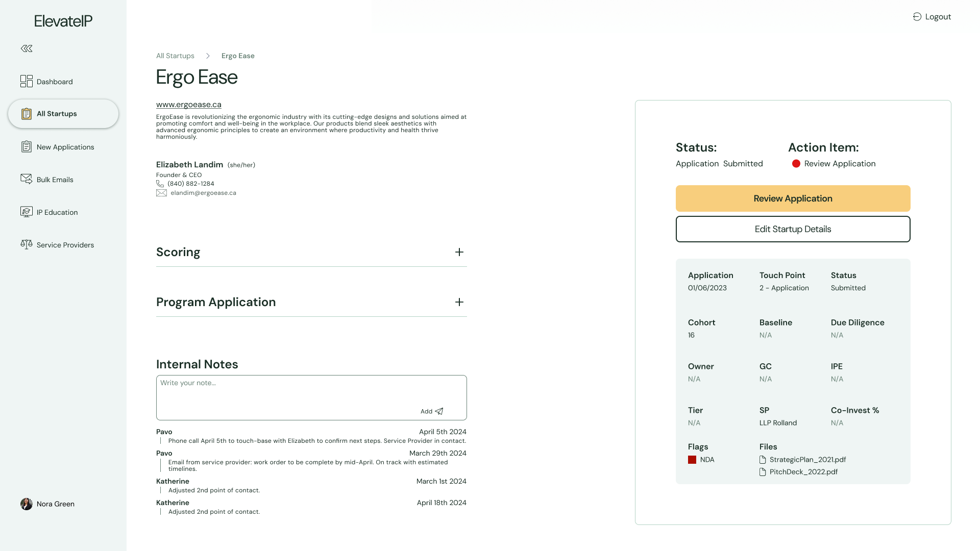
Task: Expand the Program Application section
Action: click(x=459, y=302)
